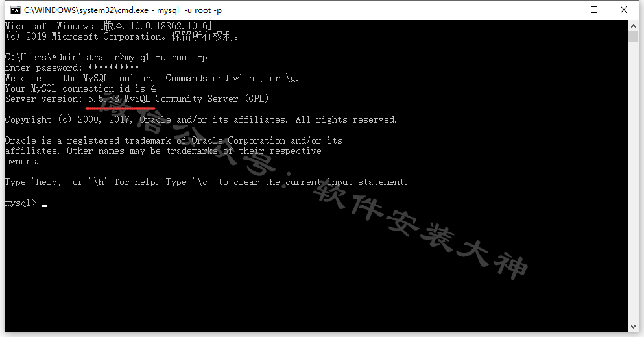Close the MySQL command prompt window

[x=623, y=10]
